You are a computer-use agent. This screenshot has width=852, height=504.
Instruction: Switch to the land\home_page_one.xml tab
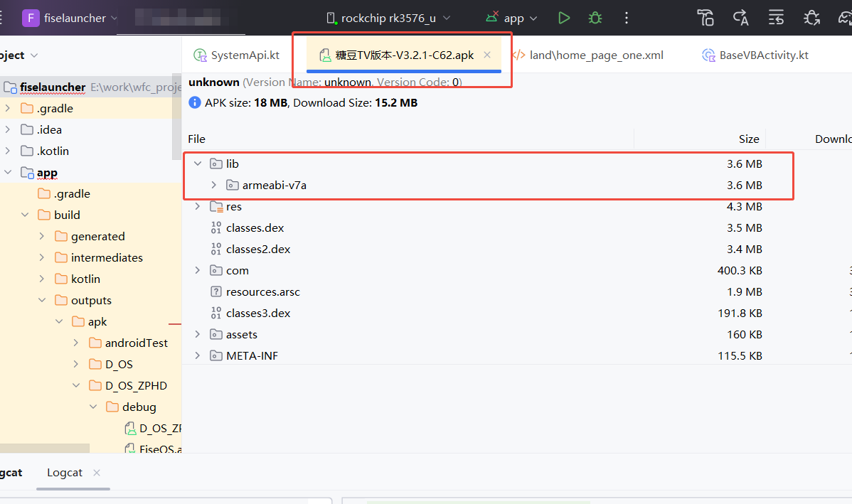(588, 55)
